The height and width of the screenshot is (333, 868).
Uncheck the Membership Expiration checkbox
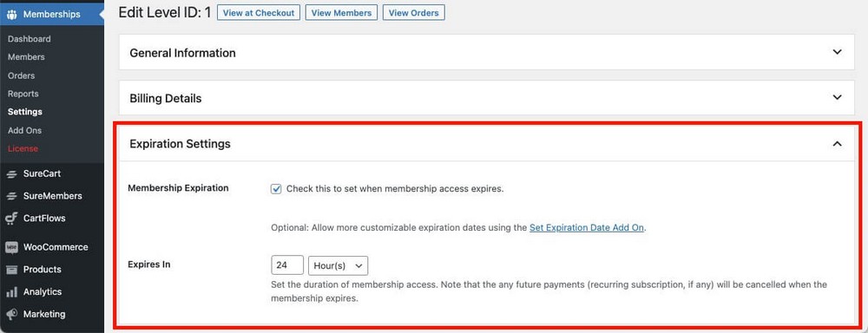[x=276, y=189]
